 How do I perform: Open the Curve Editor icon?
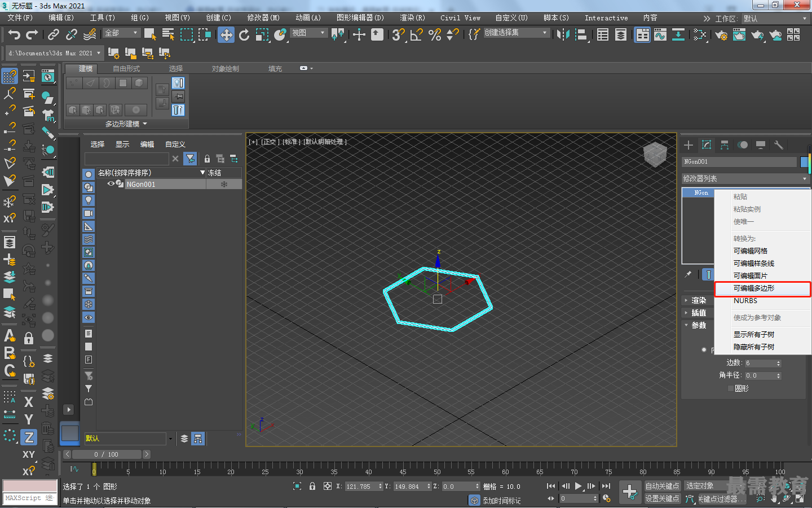[660, 35]
